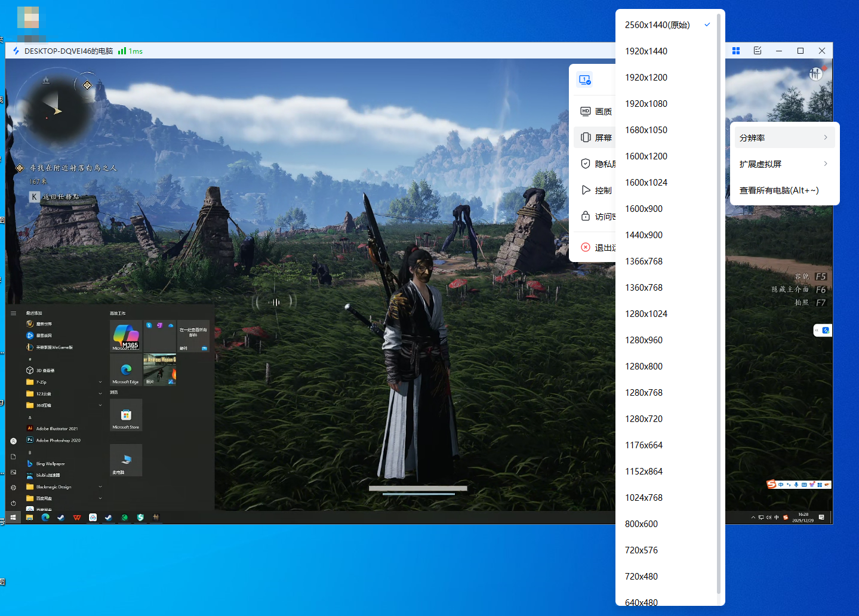The width and height of the screenshot is (859, 616).
Task: Select the 2560x1440(原始) checked resolution
Action: [x=657, y=25]
